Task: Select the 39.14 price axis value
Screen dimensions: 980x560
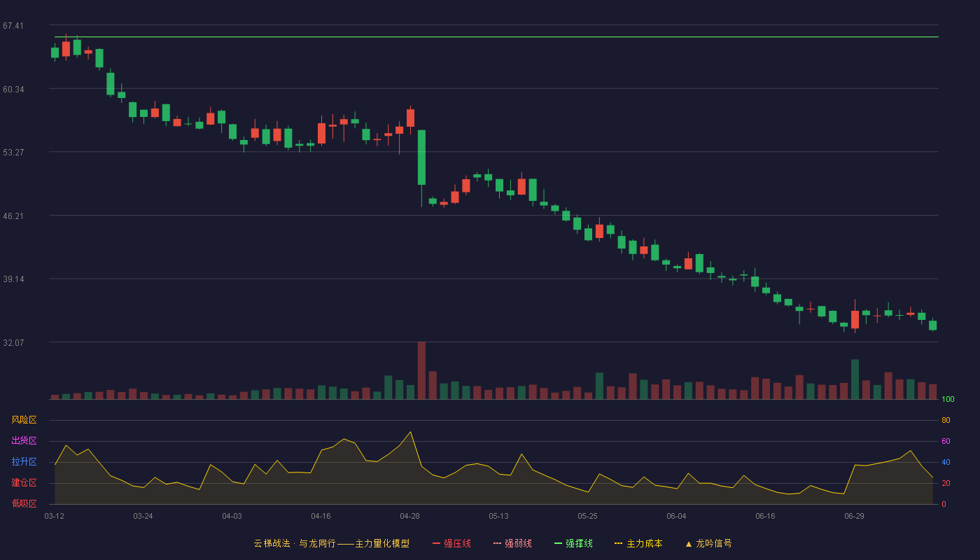Action: (x=13, y=279)
